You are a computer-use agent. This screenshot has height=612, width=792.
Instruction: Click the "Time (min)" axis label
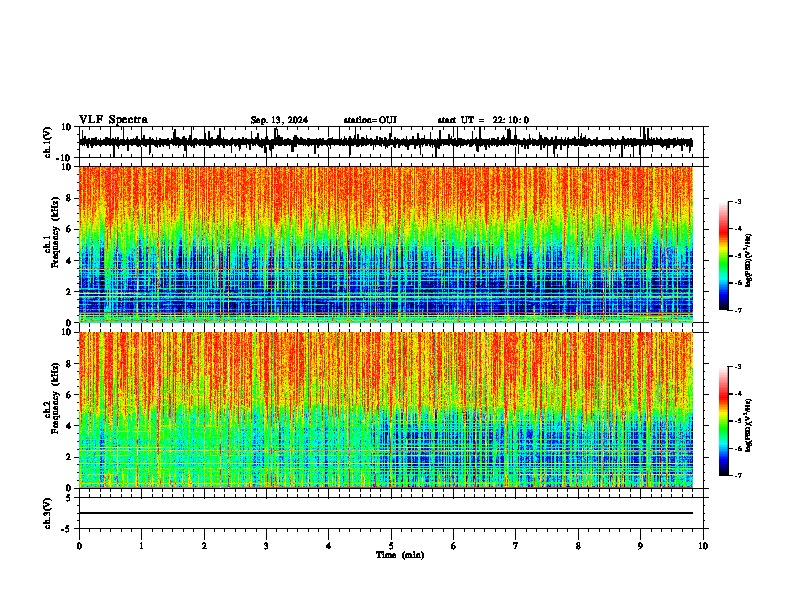click(x=400, y=555)
